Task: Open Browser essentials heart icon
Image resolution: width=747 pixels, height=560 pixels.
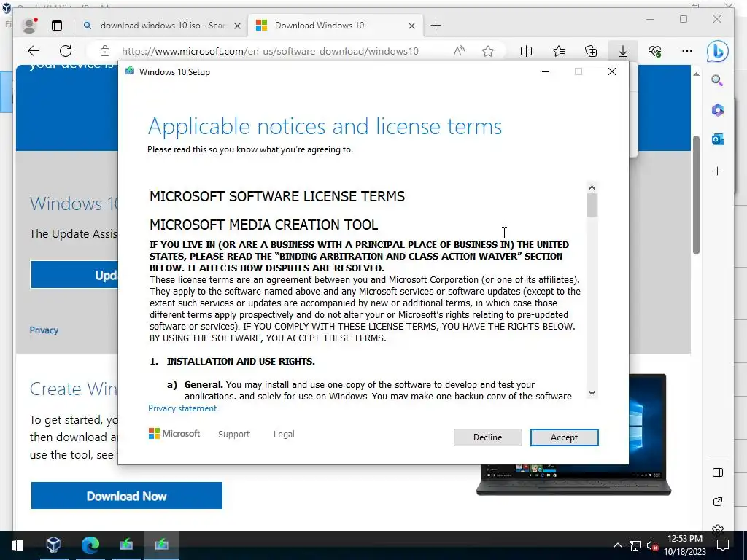Action: point(655,51)
